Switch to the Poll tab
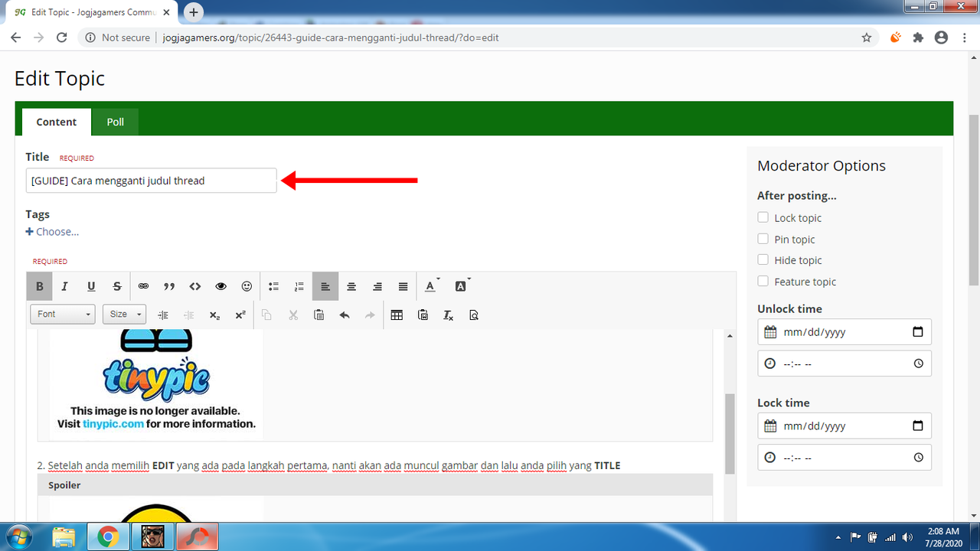This screenshot has width=980, height=551. [116, 122]
